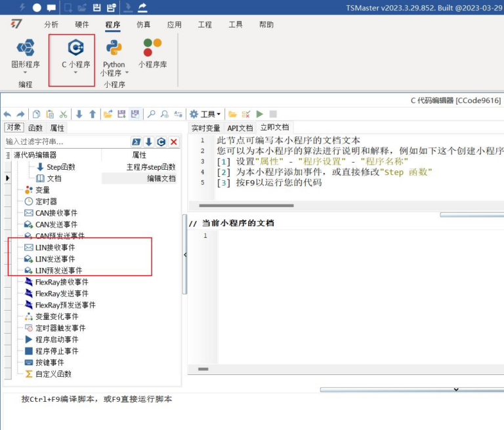Click the Python 小程序 icon

click(114, 49)
